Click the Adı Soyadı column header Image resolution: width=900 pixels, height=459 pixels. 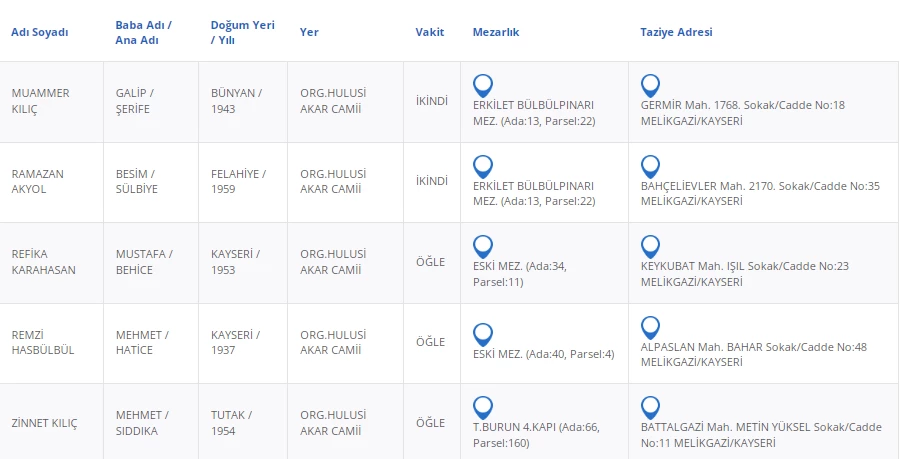coord(40,32)
